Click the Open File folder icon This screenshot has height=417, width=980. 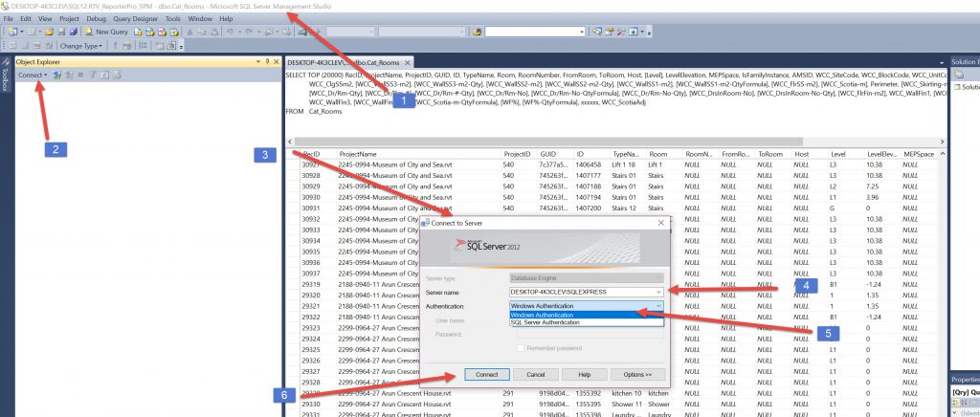48,32
